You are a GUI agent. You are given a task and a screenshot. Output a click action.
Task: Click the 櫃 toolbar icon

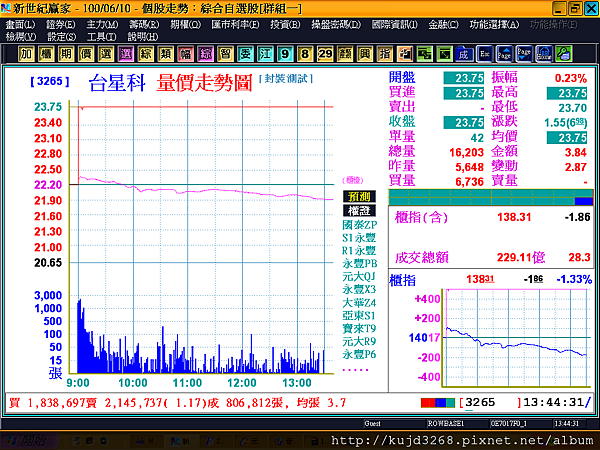(46, 54)
